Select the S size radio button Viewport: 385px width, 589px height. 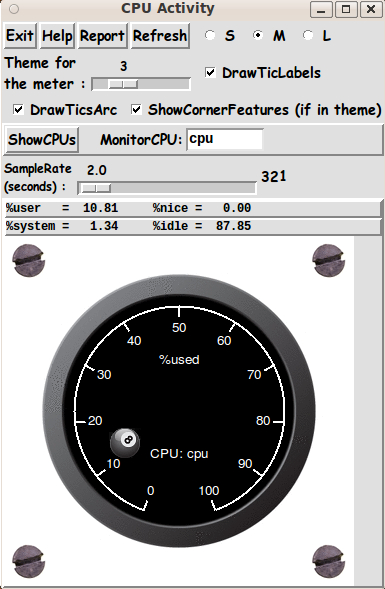coord(210,35)
